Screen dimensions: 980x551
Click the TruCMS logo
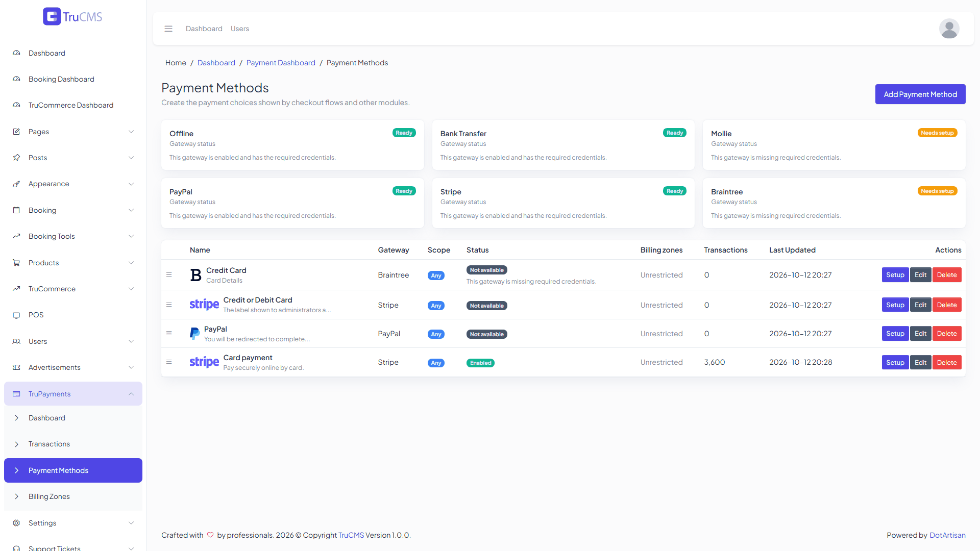coord(72,17)
